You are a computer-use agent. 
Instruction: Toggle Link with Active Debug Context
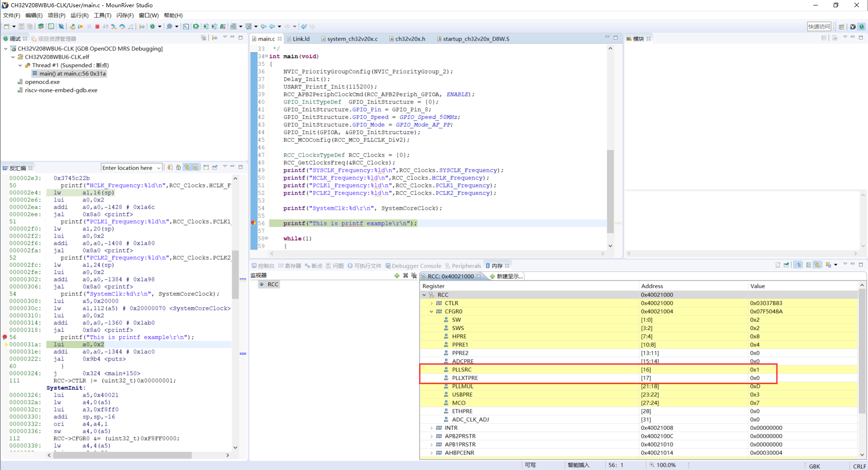[187, 167]
